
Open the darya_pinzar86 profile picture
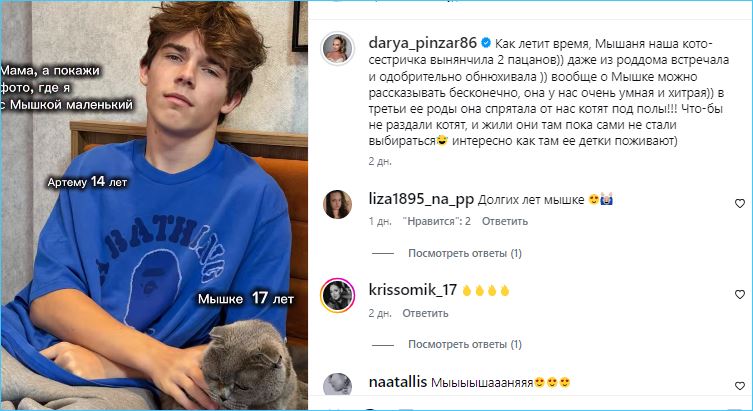[337, 48]
